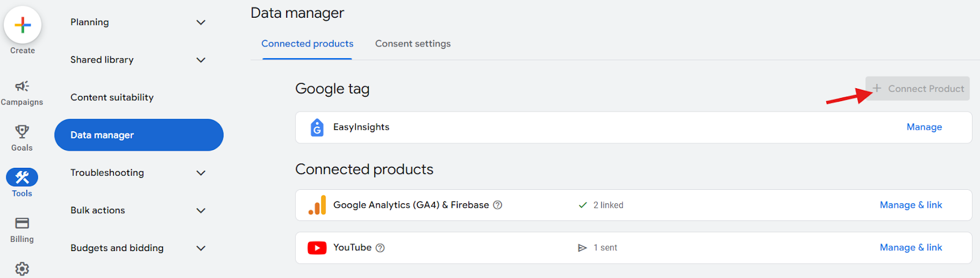Image resolution: width=980 pixels, height=278 pixels.
Task: Click the Bulk actions menu label
Action: tap(97, 210)
